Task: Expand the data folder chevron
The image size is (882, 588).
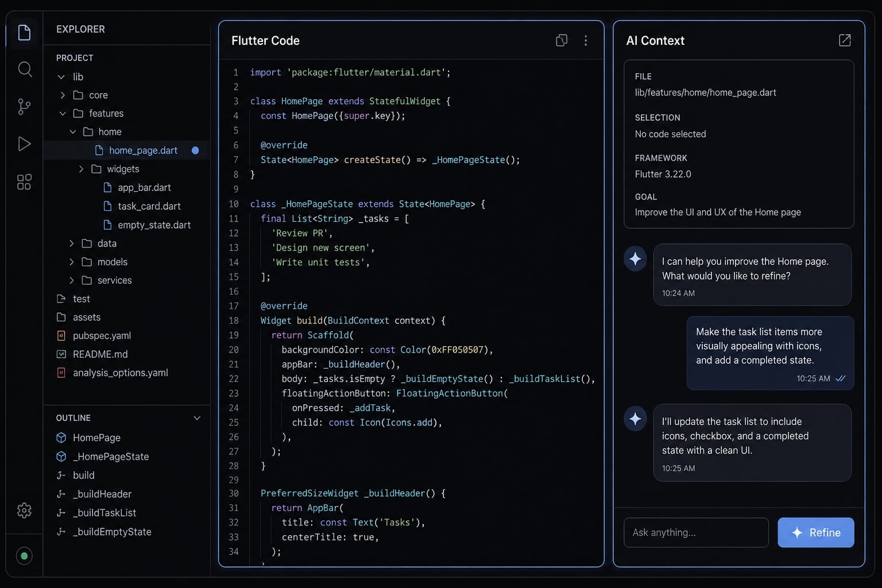Action: tap(71, 243)
